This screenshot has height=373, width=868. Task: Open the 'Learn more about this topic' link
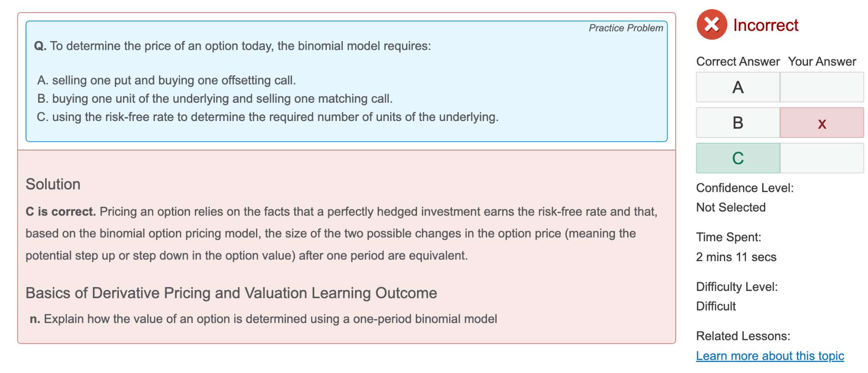click(x=770, y=356)
